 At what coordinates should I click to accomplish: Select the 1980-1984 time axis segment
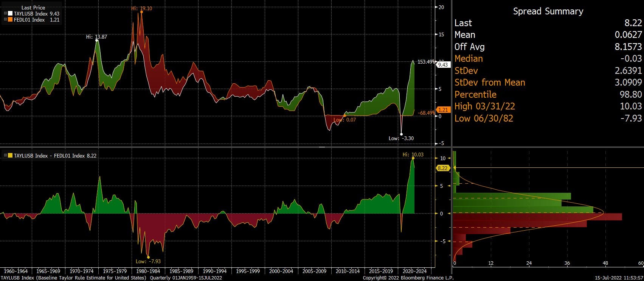click(149, 271)
